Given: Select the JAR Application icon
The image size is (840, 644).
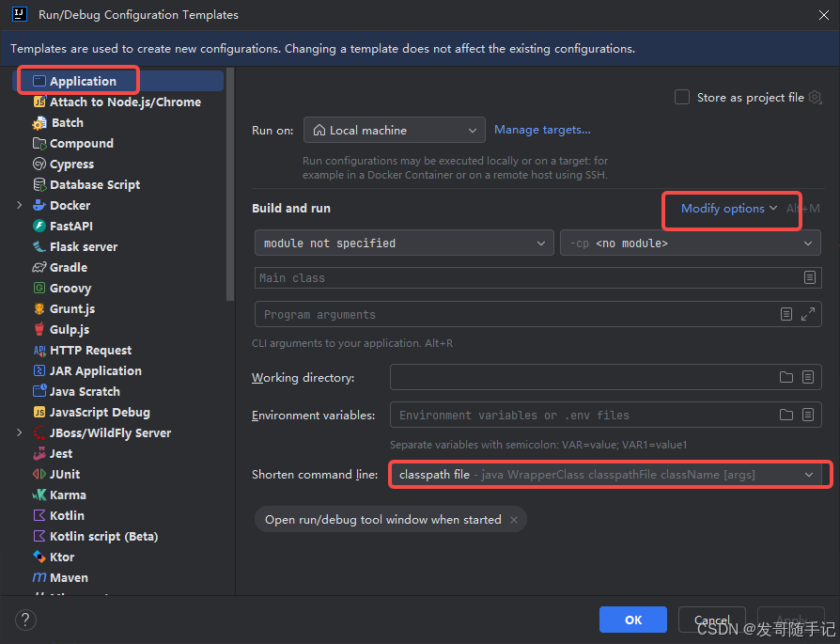Looking at the screenshot, I should (x=39, y=370).
